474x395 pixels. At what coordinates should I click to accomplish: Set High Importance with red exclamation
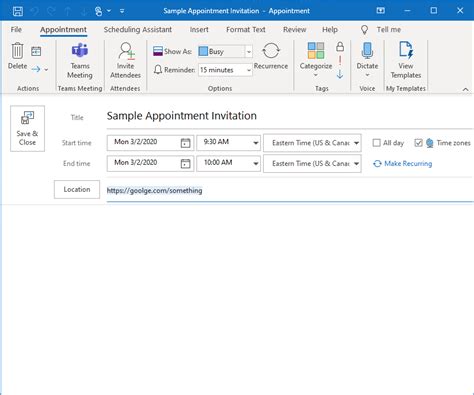click(x=340, y=60)
